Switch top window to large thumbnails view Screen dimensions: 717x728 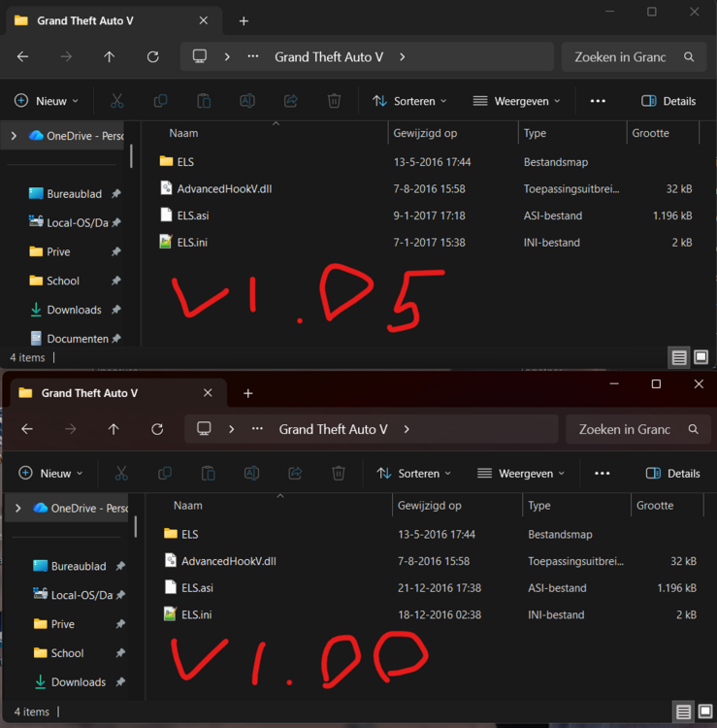click(x=701, y=357)
